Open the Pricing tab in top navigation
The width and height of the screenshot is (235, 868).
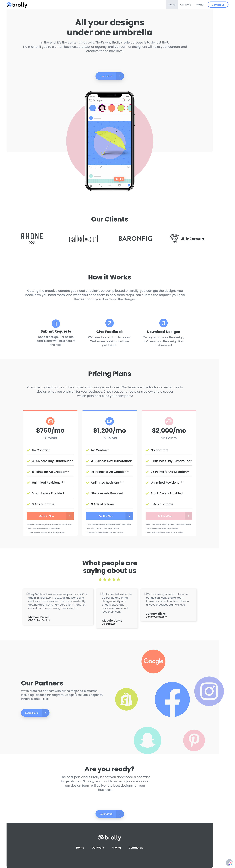(199, 5)
